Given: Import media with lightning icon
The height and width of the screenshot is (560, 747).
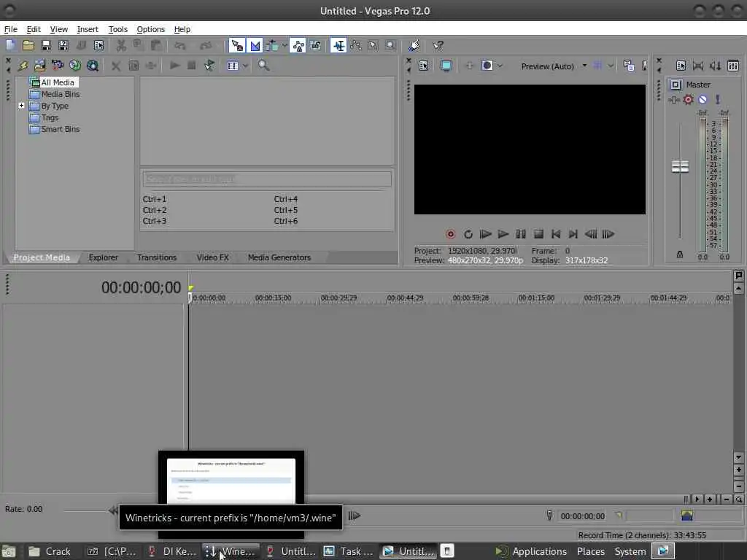Looking at the screenshot, I should [x=23, y=66].
